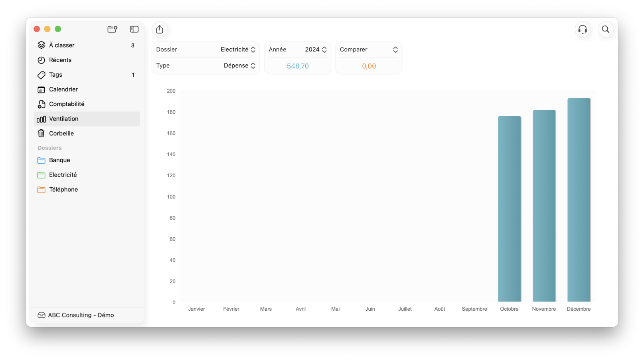Expand the Comparer dropdown
Viewport: 644px width, 361px height.
[x=369, y=50]
